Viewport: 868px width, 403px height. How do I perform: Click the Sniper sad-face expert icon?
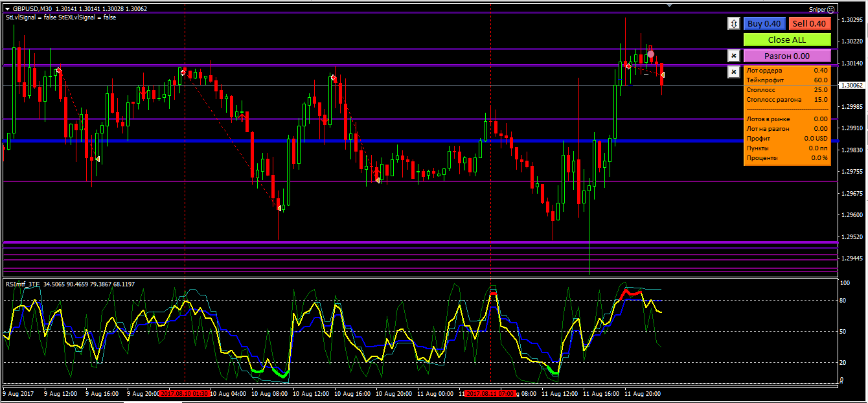pyautogui.click(x=831, y=9)
